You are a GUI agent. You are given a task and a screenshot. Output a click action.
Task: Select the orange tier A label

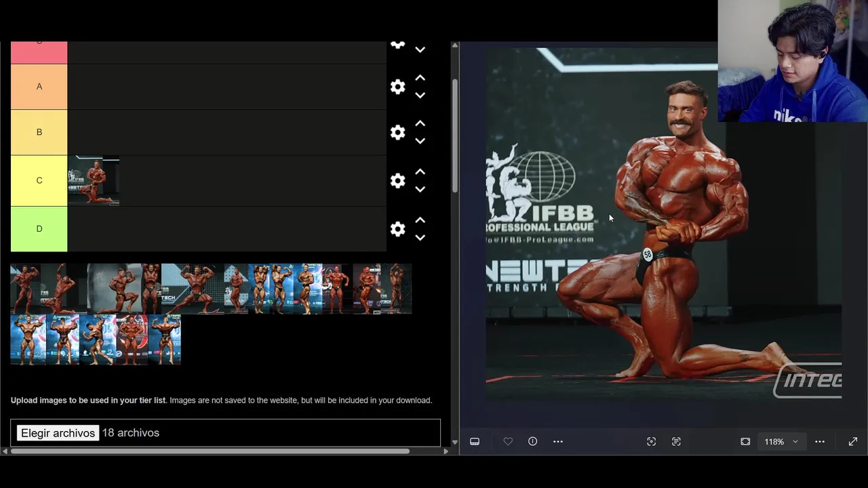tap(39, 87)
